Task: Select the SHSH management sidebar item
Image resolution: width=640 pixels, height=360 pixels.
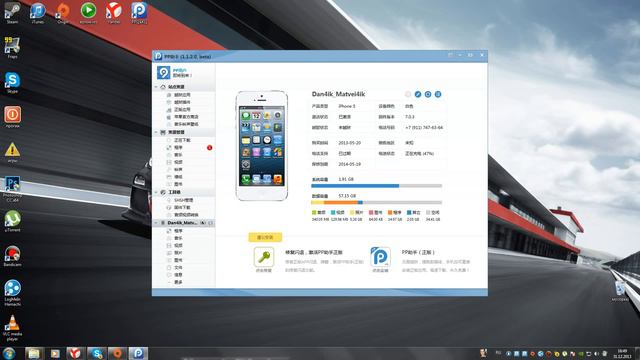Action: pos(184,200)
